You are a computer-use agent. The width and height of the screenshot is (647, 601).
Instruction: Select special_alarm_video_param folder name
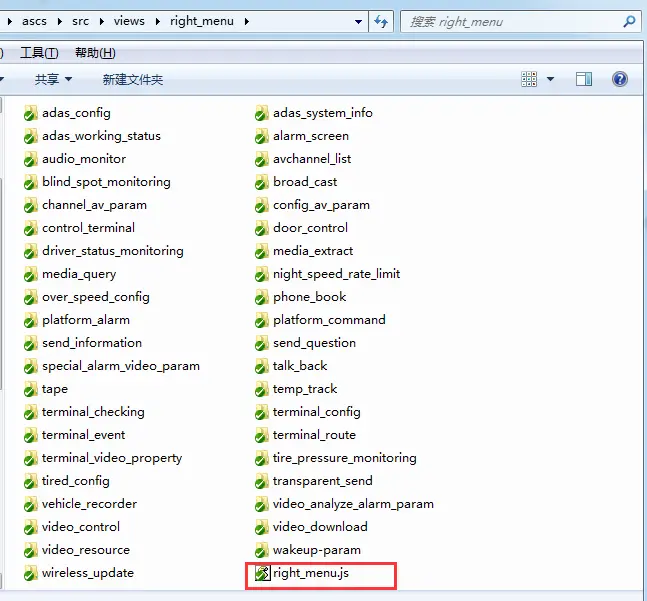(x=121, y=366)
